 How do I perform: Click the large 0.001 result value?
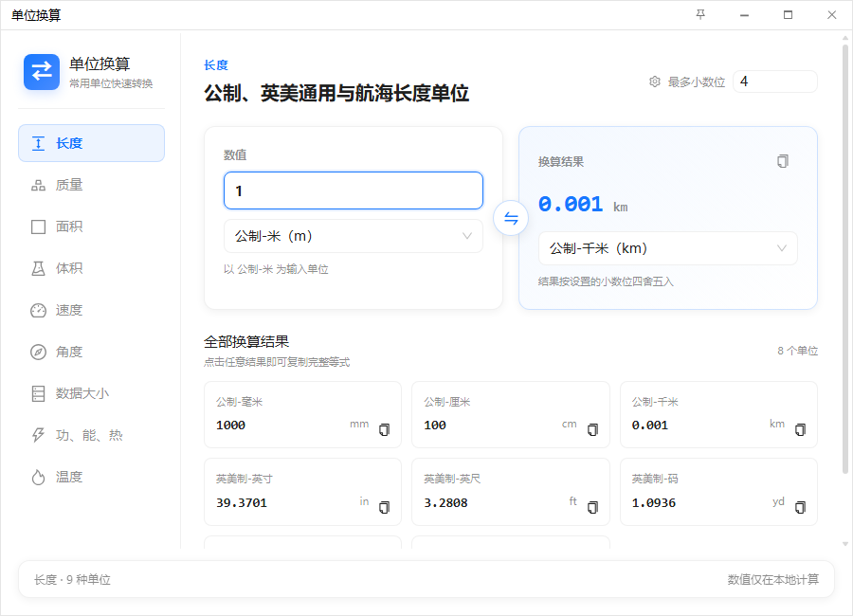tap(571, 204)
